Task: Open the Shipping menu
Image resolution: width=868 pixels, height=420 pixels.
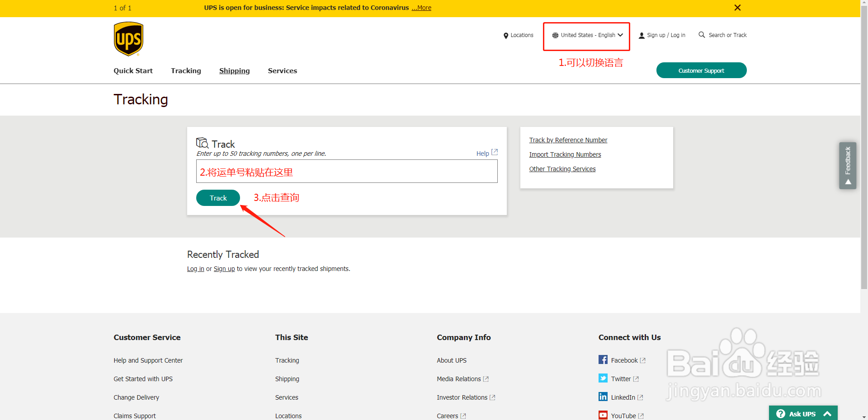Action: [234, 71]
